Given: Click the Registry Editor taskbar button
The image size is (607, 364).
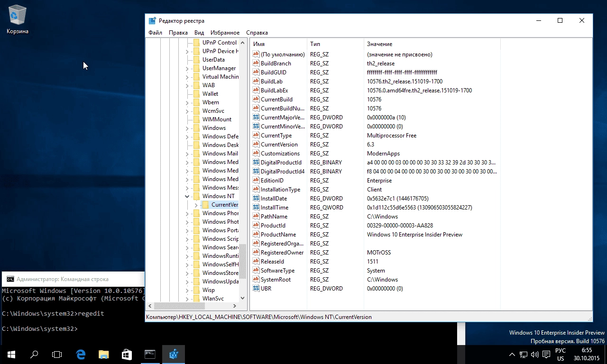Looking at the screenshot, I should 174,354.
